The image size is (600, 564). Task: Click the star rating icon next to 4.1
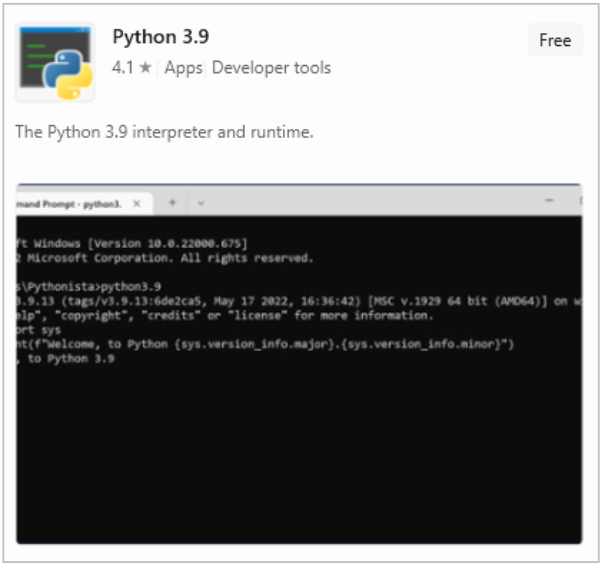click(145, 68)
